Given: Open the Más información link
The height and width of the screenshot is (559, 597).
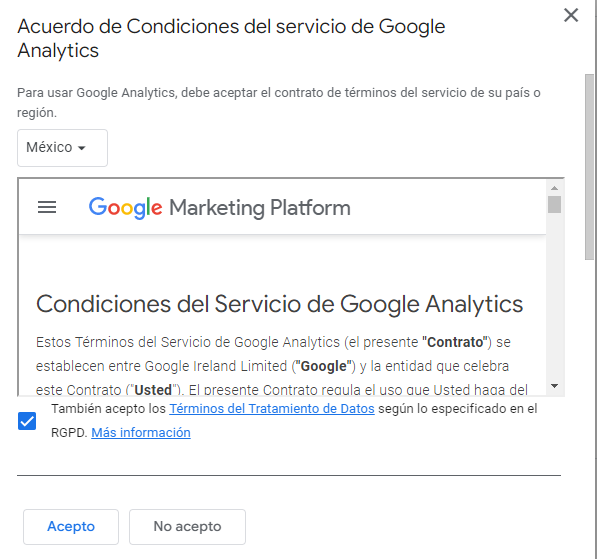Looking at the screenshot, I should 141,433.
